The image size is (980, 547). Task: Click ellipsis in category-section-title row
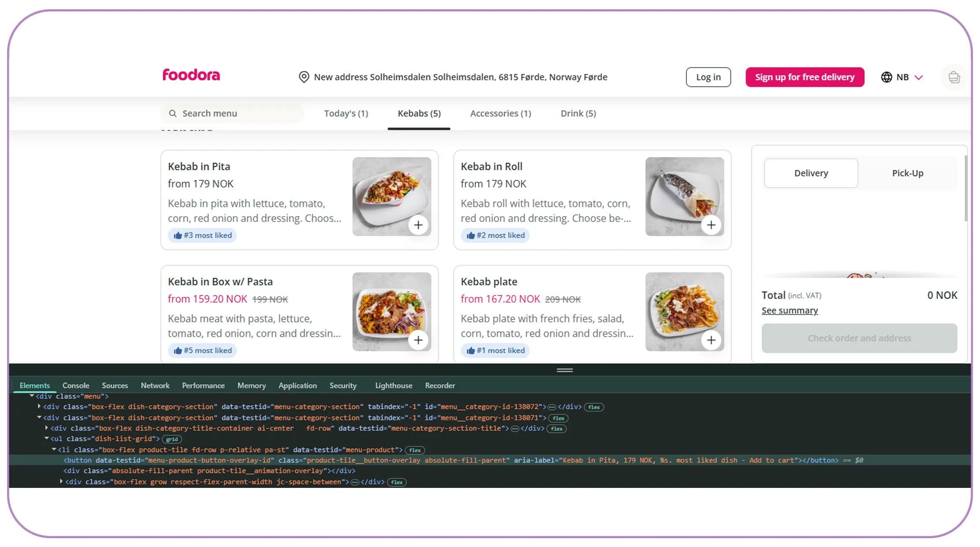[x=514, y=429]
